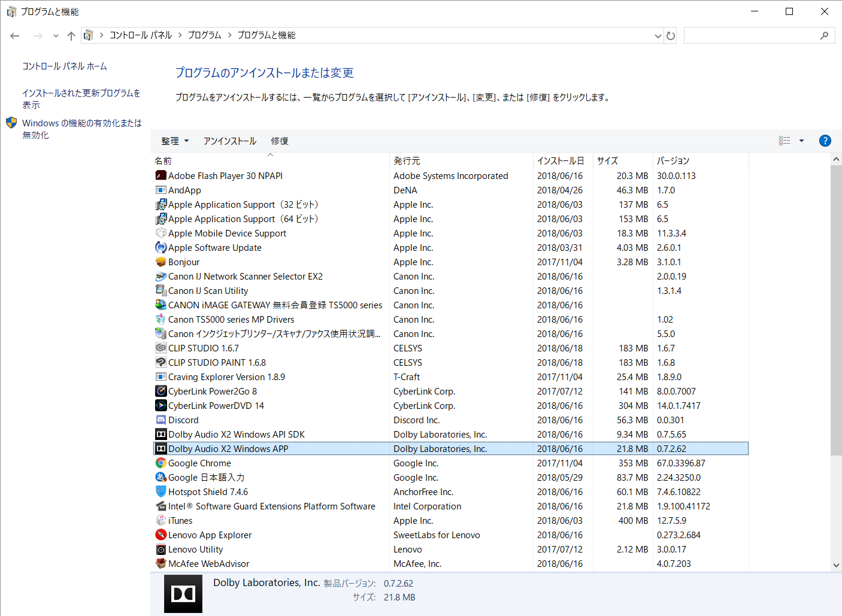The width and height of the screenshot is (842, 616).
Task: Click version 67.0.3396.87 cell
Action: point(681,463)
